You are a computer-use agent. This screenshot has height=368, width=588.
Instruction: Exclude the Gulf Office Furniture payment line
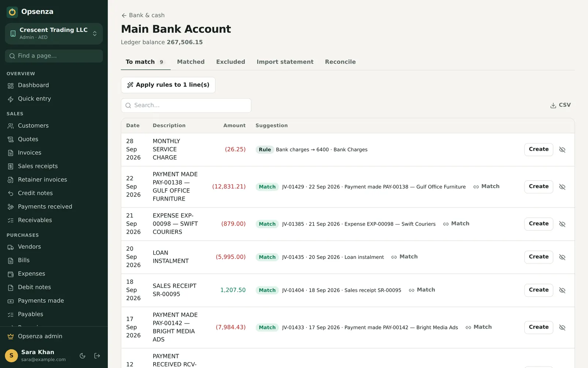(562, 187)
